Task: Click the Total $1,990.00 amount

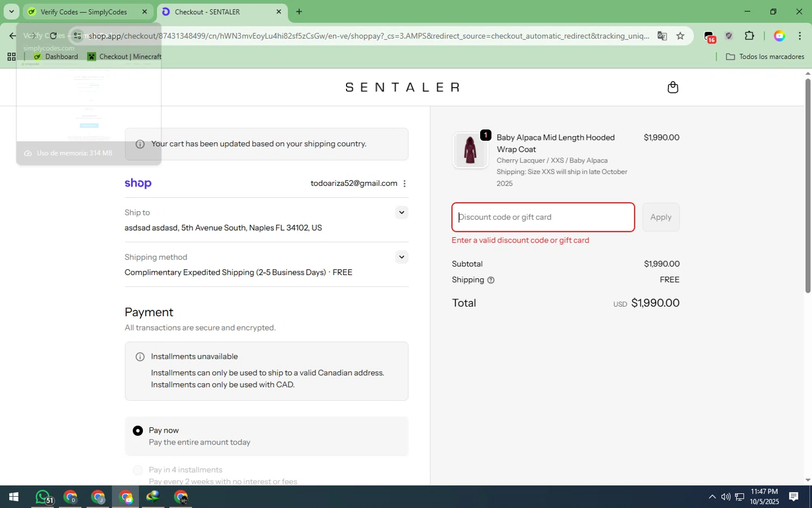Action: click(x=655, y=303)
